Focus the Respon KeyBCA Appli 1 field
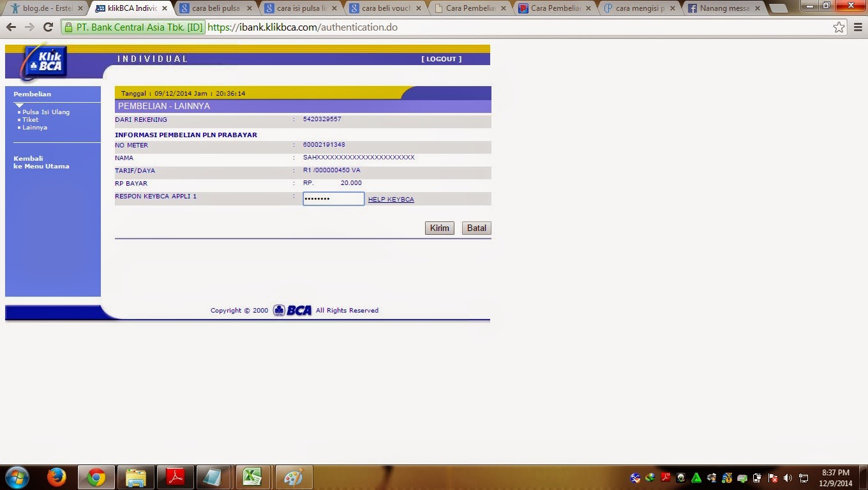 click(x=334, y=199)
